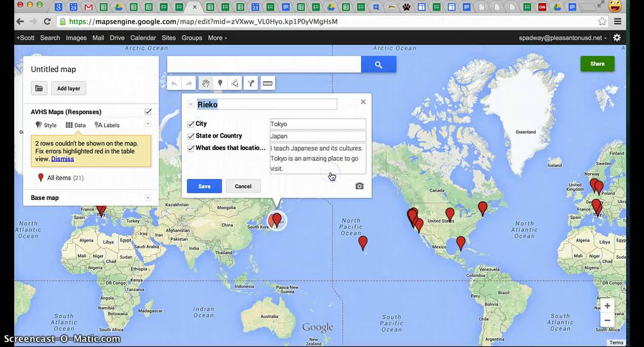Click the Base map section label

[x=45, y=198]
